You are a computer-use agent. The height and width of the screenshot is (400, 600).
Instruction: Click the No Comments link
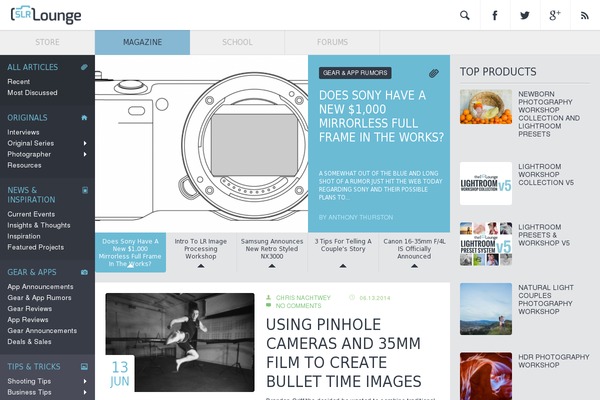(x=298, y=306)
